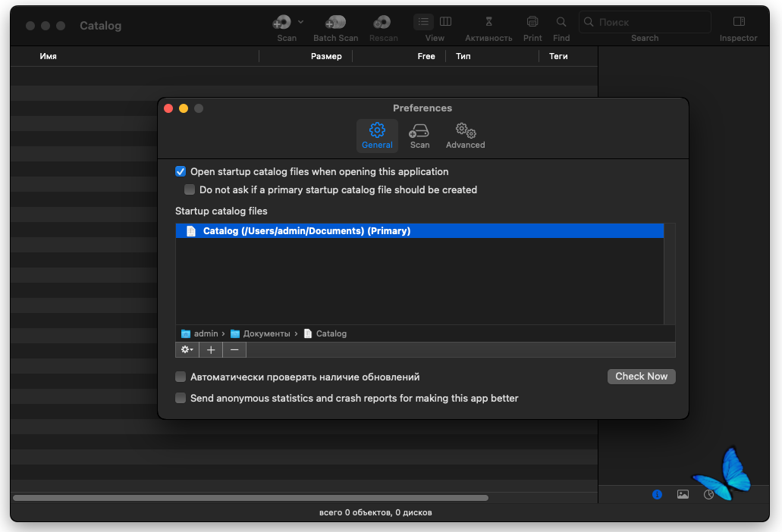This screenshot has height=532, width=782.
Task: Switch to list View in the toolbar
Action: point(423,21)
